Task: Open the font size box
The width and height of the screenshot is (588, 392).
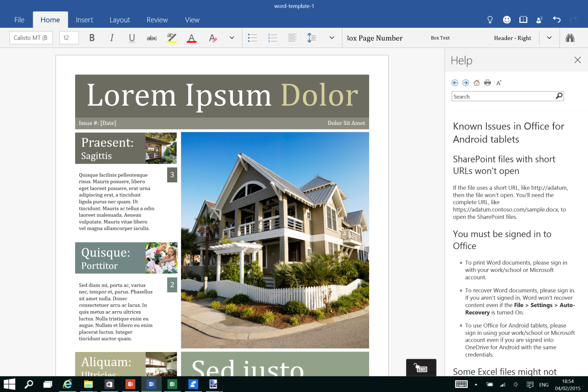Action: (69, 38)
